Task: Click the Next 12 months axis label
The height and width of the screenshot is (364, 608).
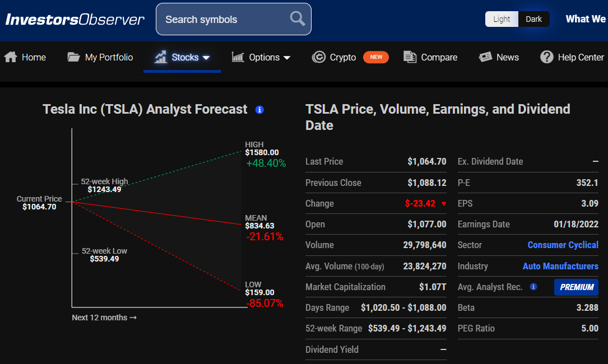Action: (104, 318)
